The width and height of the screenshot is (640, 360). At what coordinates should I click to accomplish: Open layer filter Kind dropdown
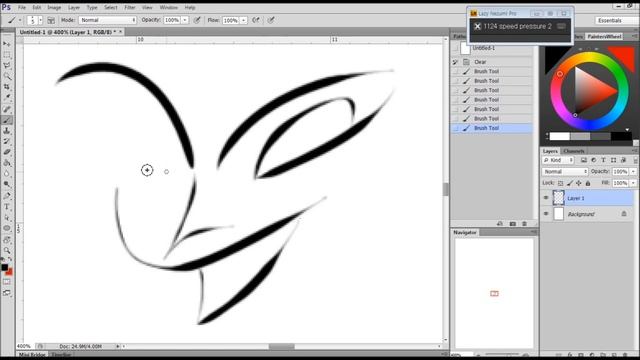(x=558, y=160)
